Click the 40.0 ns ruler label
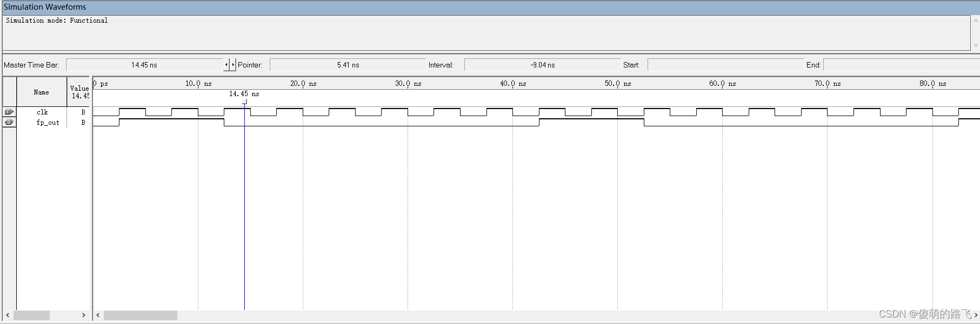The width and height of the screenshot is (980, 324). point(513,84)
